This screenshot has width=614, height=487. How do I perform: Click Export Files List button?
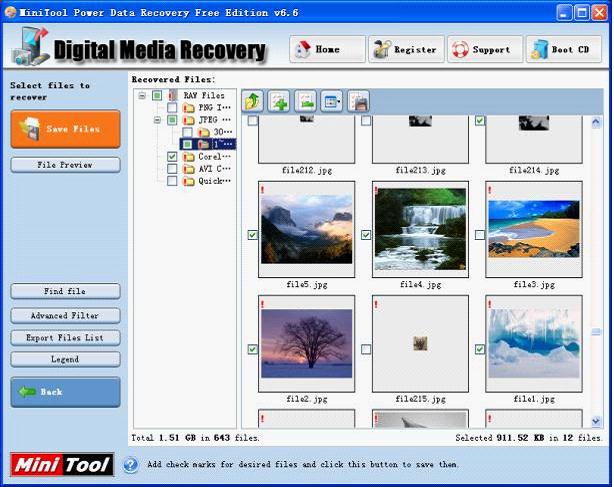(65, 337)
